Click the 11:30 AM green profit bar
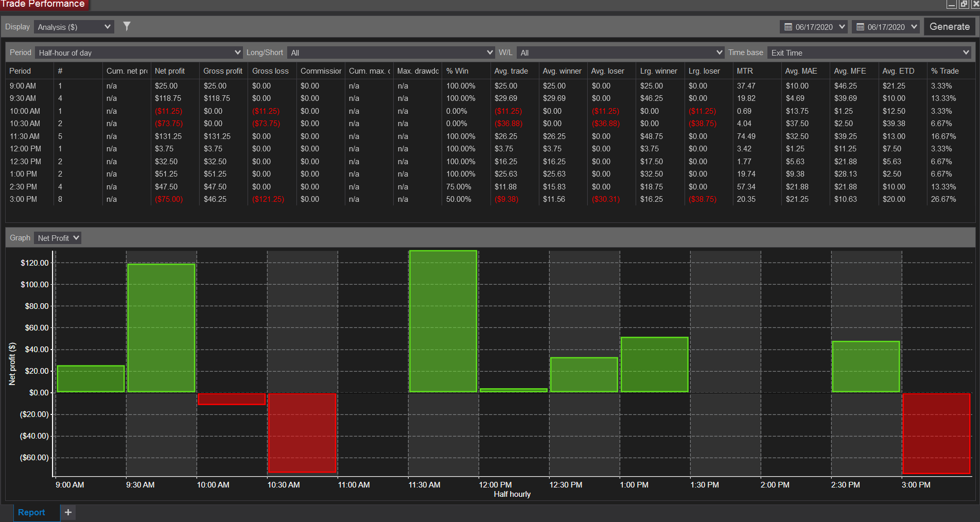Image resolution: width=980 pixels, height=522 pixels. point(443,321)
